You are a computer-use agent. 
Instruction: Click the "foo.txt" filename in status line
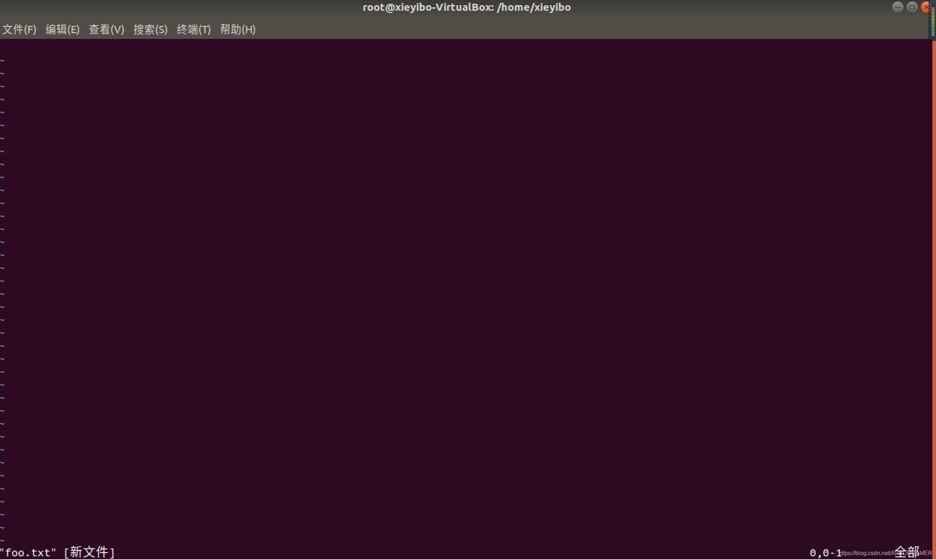28,553
